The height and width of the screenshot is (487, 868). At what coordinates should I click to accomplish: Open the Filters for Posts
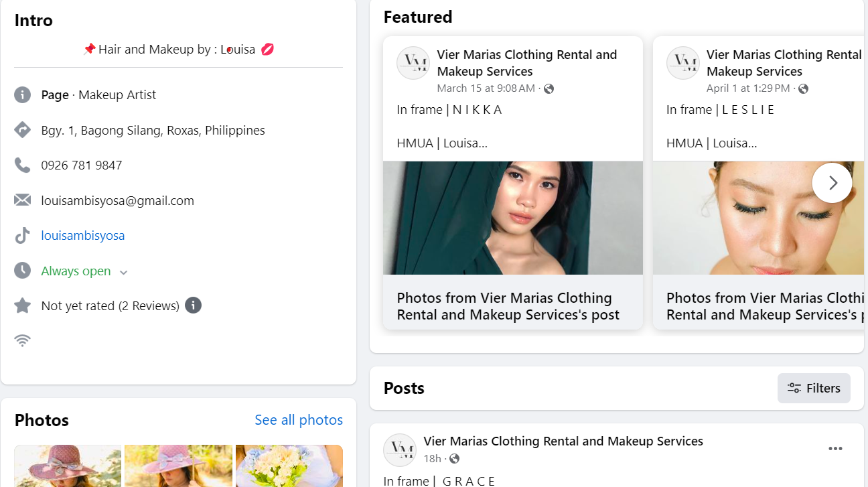tap(814, 389)
